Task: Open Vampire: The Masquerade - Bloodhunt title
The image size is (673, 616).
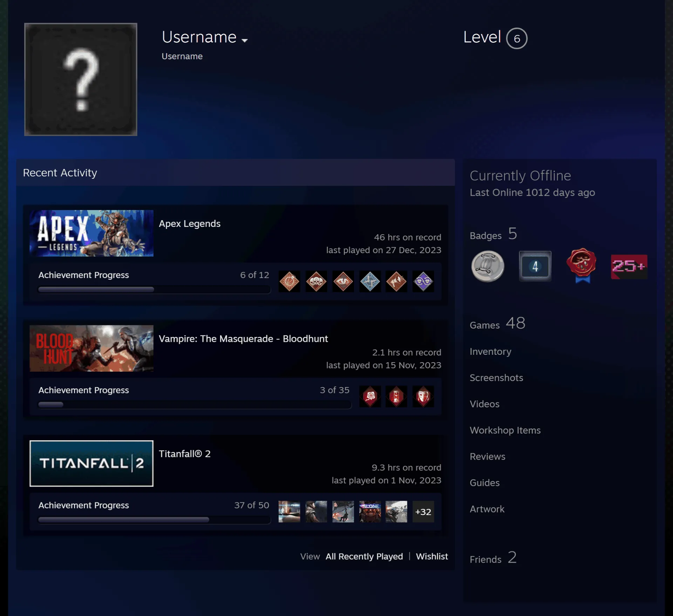Action: coord(243,338)
